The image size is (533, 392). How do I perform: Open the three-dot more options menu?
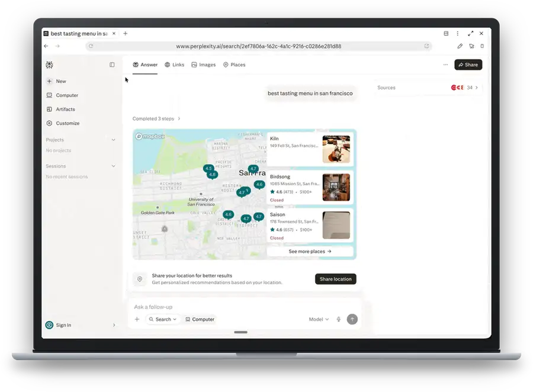coord(445,65)
